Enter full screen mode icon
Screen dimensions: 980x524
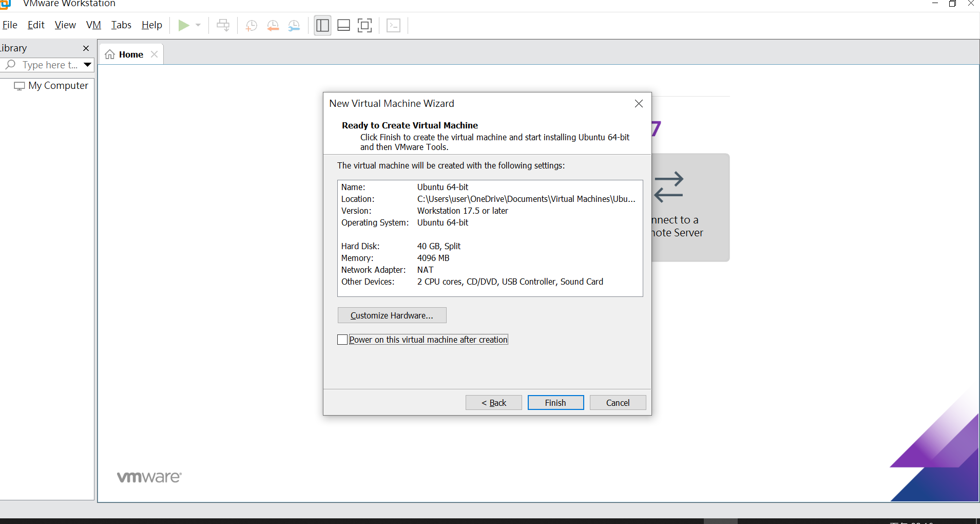[364, 25]
